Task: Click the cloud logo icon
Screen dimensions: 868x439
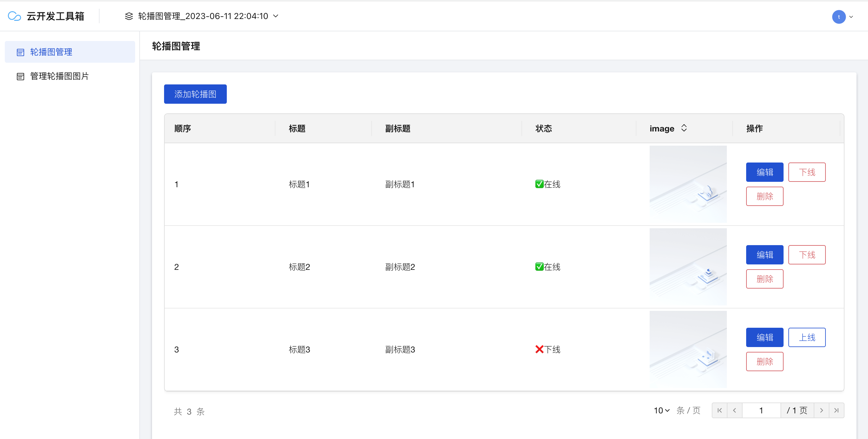Action: point(14,16)
